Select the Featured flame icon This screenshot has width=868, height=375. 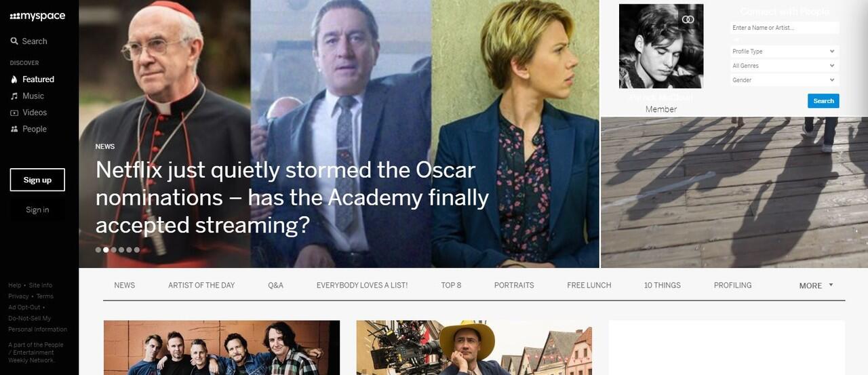point(14,79)
